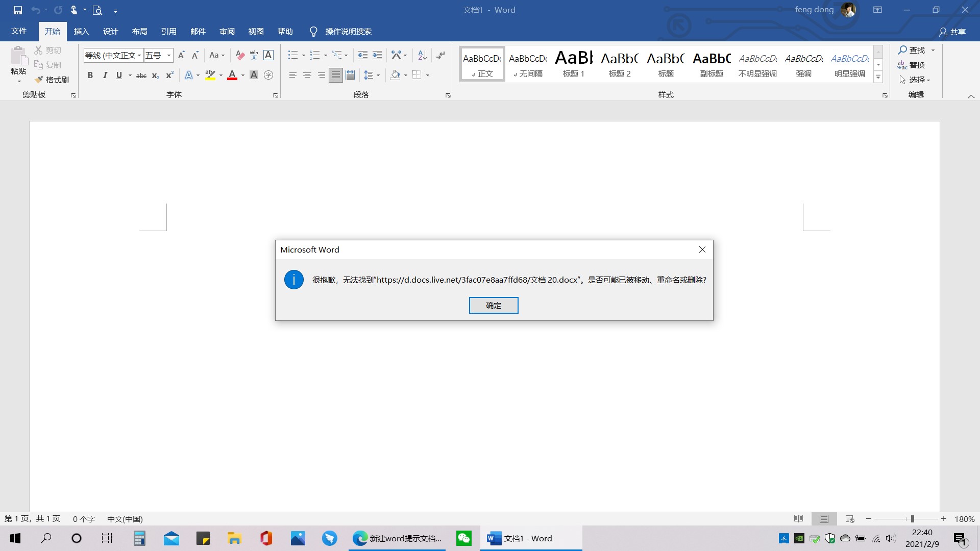Image resolution: width=980 pixels, height=551 pixels.
Task: Click the 确定 button in the dialog
Action: click(494, 305)
